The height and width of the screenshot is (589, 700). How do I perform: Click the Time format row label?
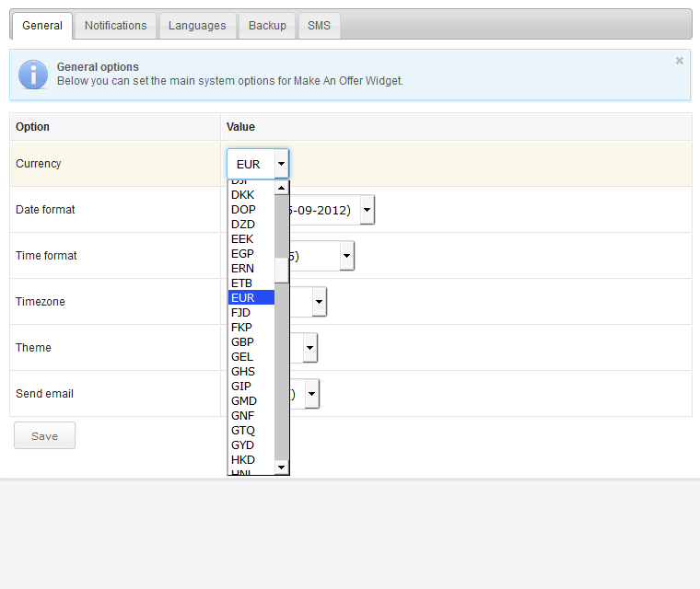[46, 256]
